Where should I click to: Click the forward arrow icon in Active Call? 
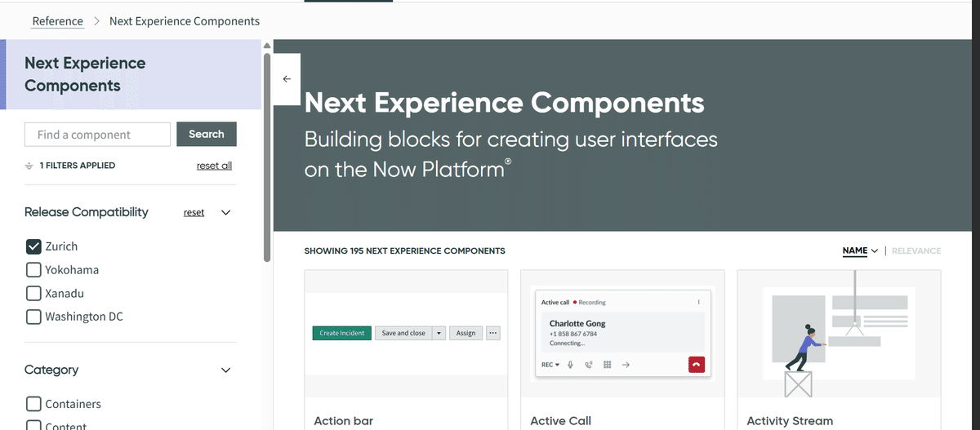[626, 365]
